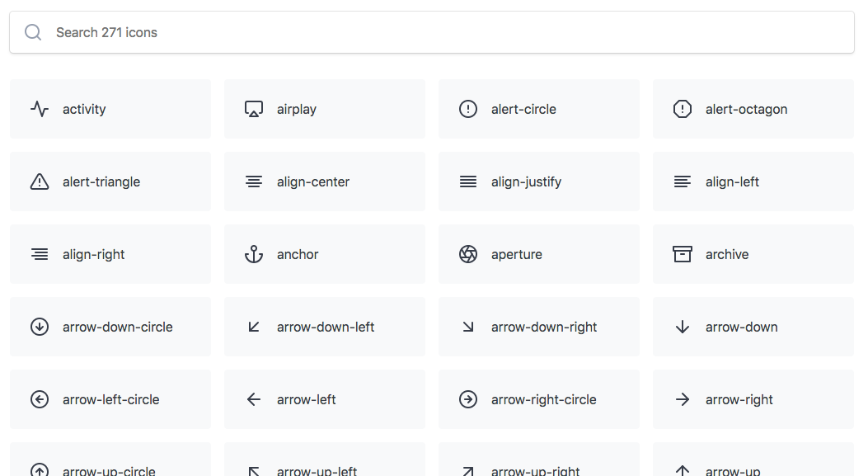Pick the align-left tile
Screen dimensions: 868x476
click(x=753, y=181)
